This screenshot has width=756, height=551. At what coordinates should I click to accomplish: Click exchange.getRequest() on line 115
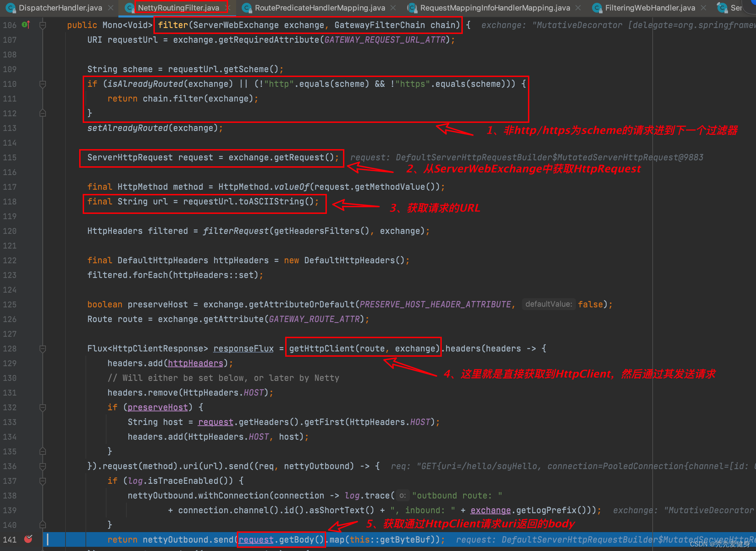pyautogui.click(x=281, y=158)
